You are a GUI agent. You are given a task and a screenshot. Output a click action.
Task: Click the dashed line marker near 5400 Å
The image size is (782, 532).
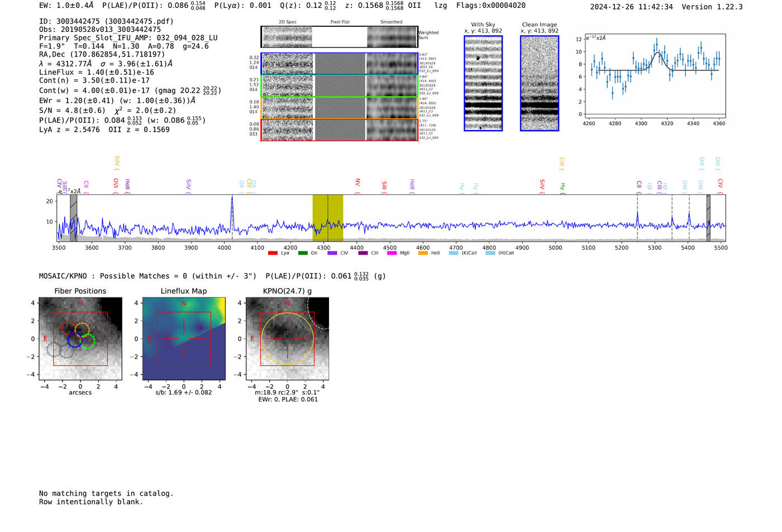[689, 218]
